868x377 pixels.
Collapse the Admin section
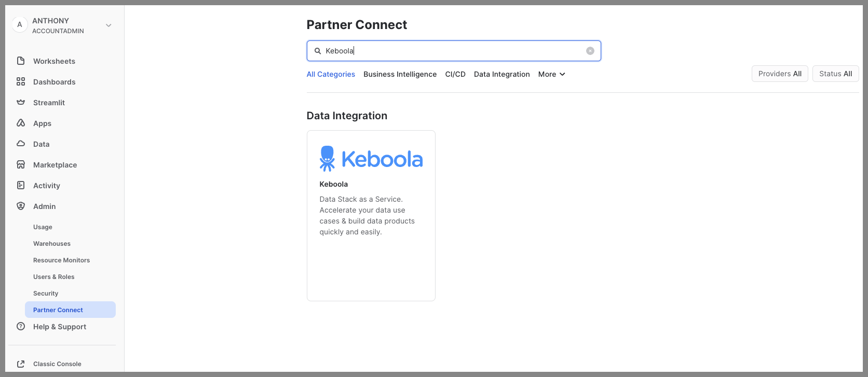(45, 206)
